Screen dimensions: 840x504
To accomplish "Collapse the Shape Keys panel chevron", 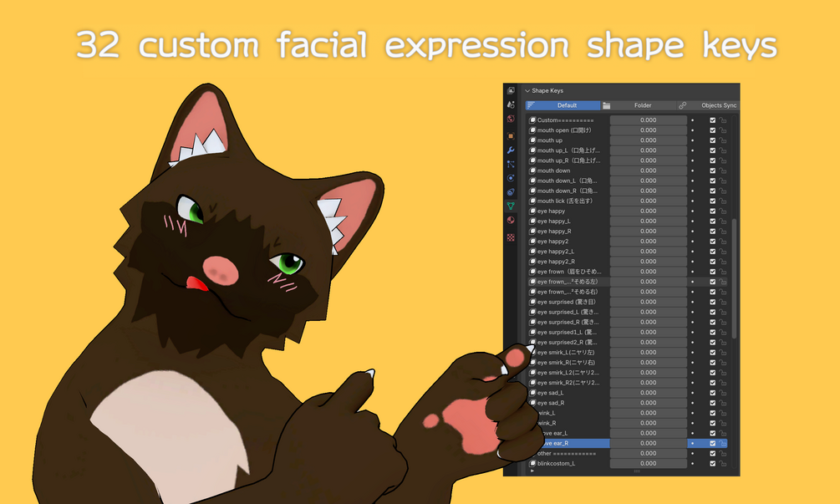I will [527, 91].
